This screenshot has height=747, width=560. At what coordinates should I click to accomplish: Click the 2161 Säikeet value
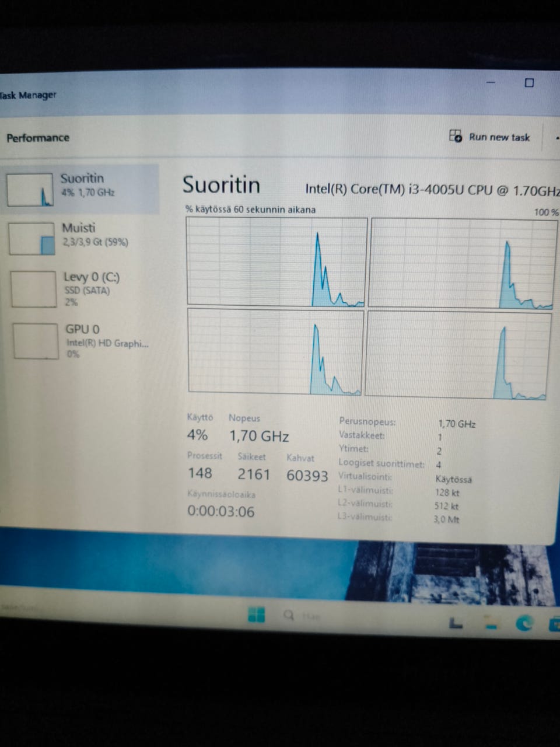click(x=254, y=474)
